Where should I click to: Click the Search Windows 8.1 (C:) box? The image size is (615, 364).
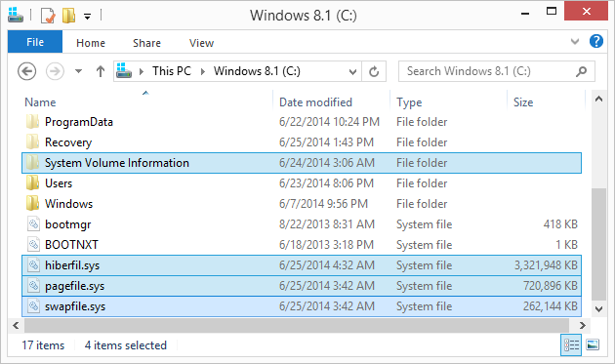point(497,71)
